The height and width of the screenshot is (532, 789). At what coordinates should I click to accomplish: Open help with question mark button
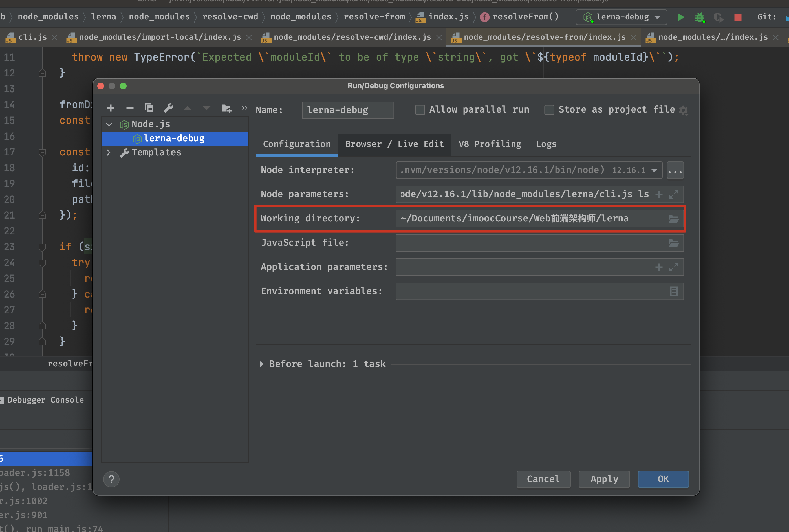[x=111, y=480]
